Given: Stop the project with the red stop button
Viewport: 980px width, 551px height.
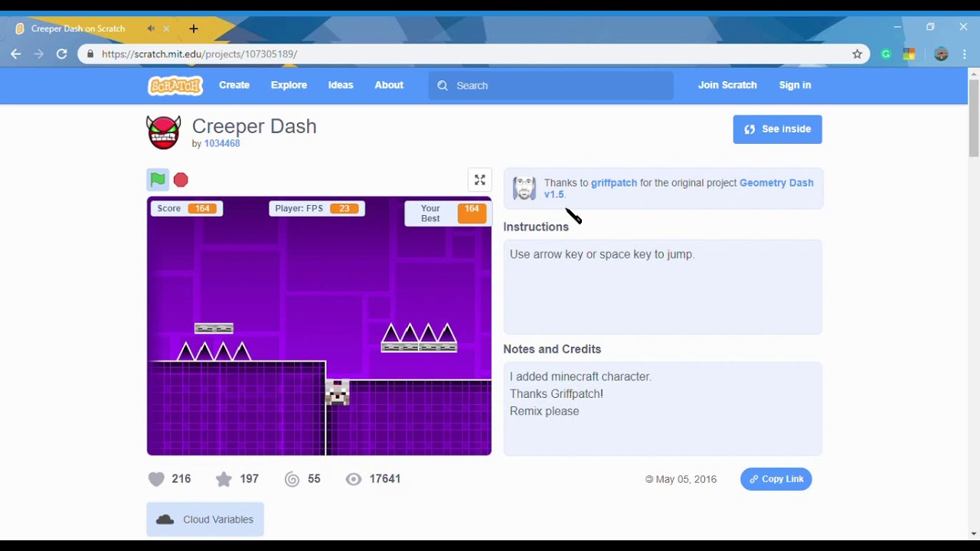Looking at the screenshot, I should click(181, 180).
